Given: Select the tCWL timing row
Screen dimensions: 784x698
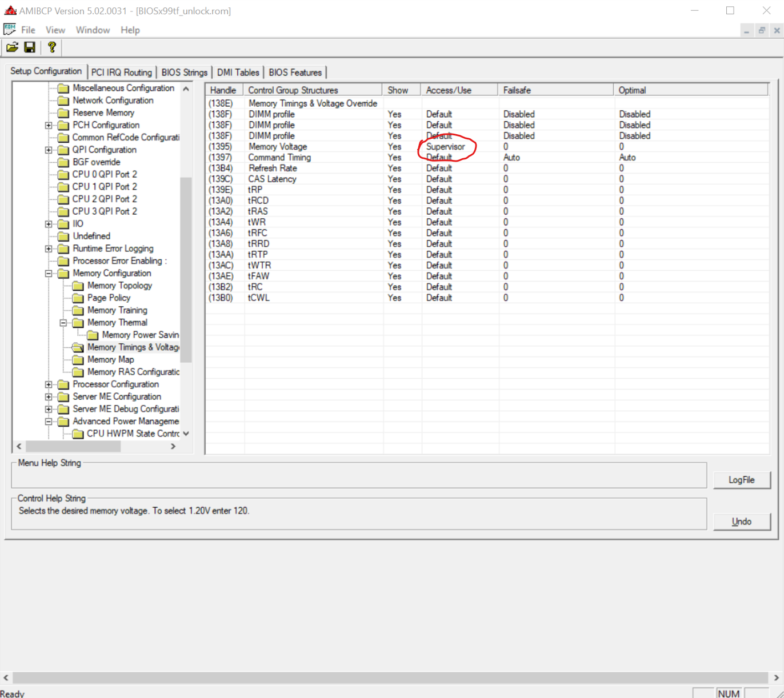Looking at the screenshot, I should (487, 298).
